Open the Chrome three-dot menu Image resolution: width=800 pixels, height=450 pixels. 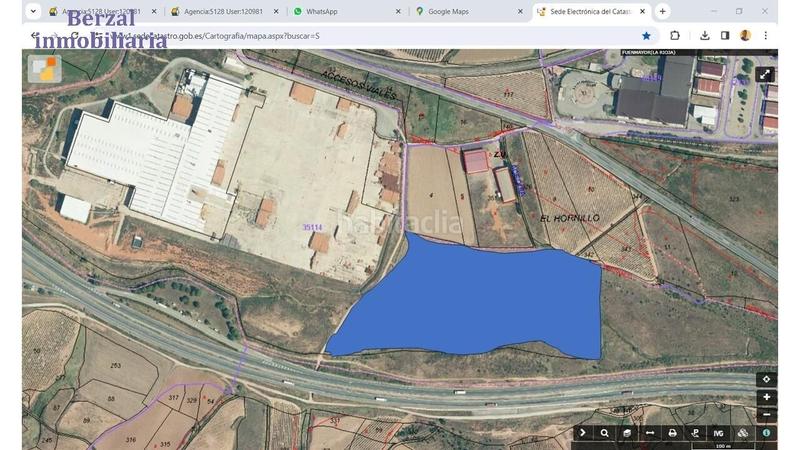[x=764, y=35]
